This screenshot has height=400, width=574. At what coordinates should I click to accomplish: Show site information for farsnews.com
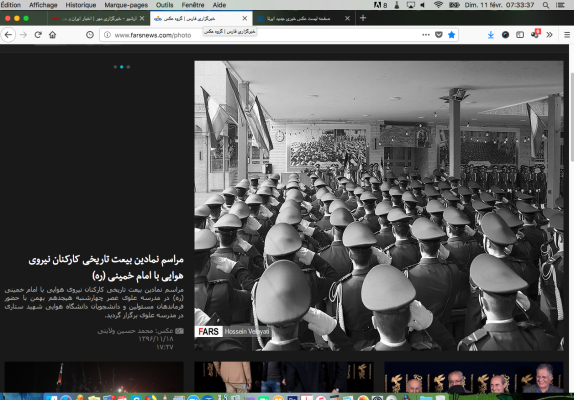(107, 35)
